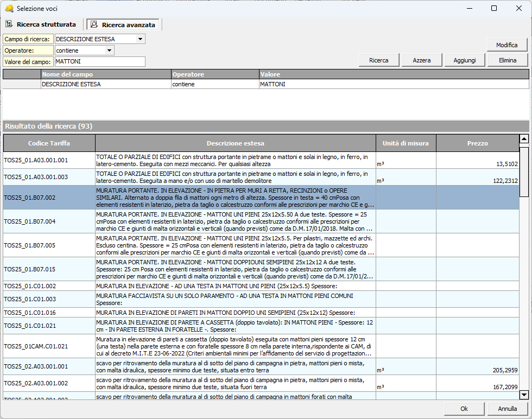The height and width of the screenshot is (419, 532).
Task: Click the Valore del campo input field
Action: tap(100, 62)
